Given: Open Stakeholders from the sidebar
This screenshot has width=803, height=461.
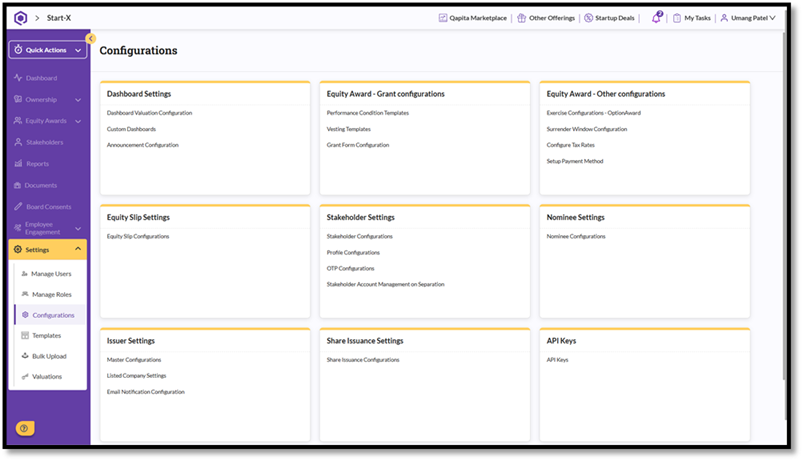Looking at the screenshot, I should [45, 142].
